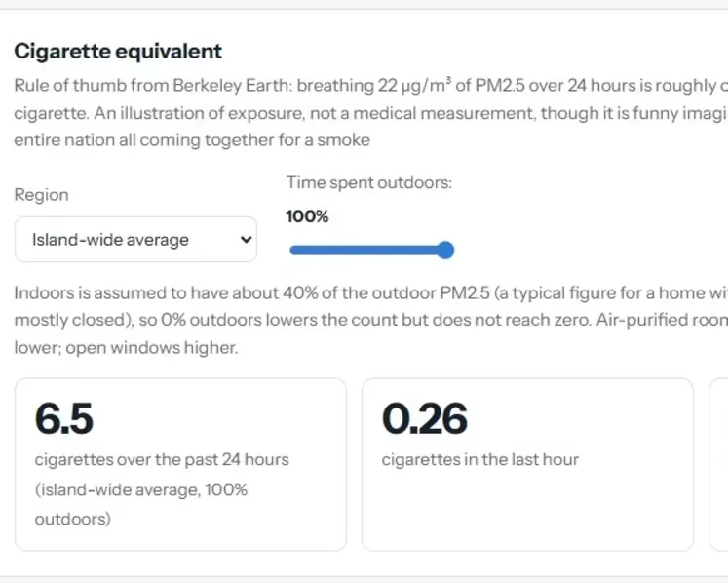
Task: Click the large 0.26 number
Action: coord(424,418)
